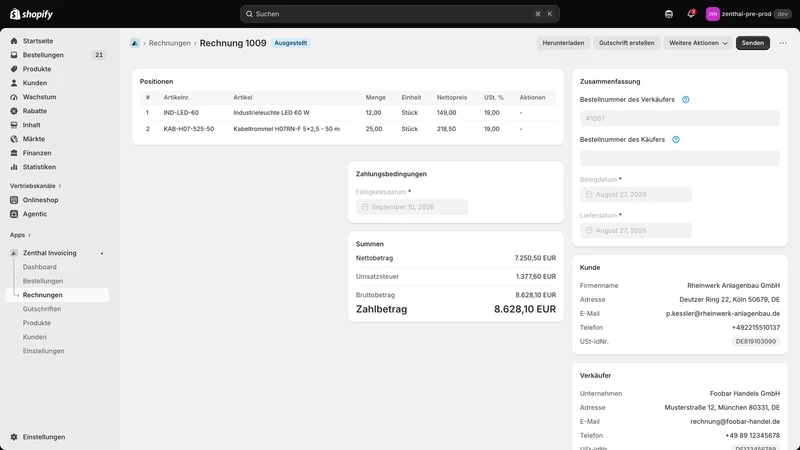Show help for Bestellnummer des Käufers
Screen dimensions: 800x450
676,139
